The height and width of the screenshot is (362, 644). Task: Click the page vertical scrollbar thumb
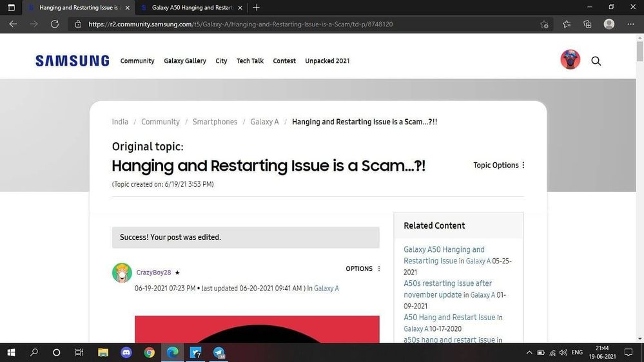[x=640, y=51]
